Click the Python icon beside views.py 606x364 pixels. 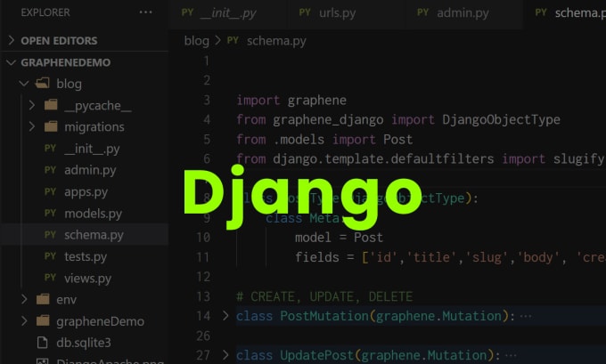pyautogui.click(x=50, y=278)
